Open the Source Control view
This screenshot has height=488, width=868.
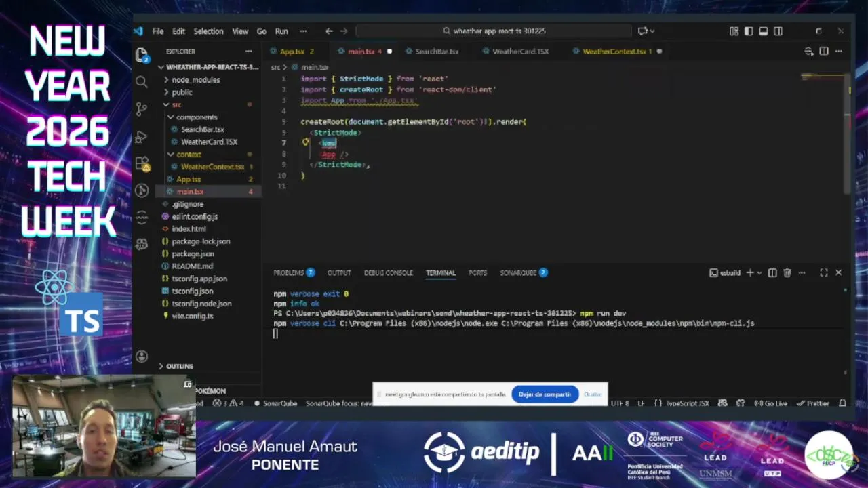(x=142, y=108)
